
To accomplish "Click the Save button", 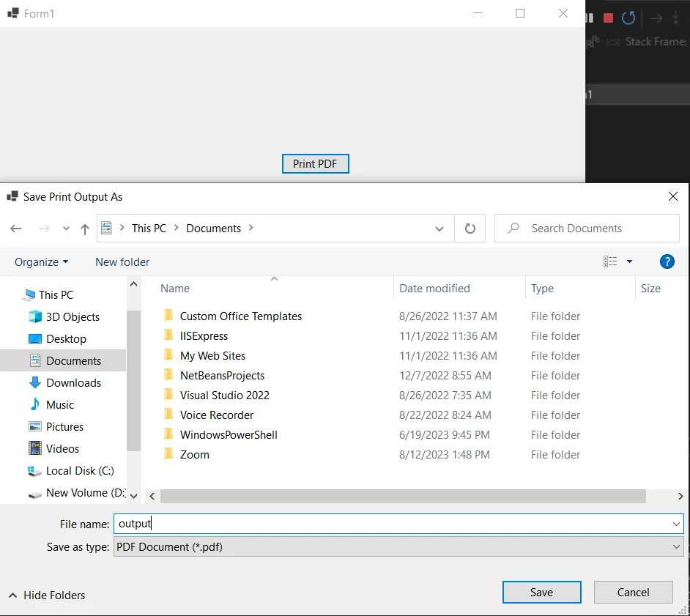I will click(x=541, y=592).
